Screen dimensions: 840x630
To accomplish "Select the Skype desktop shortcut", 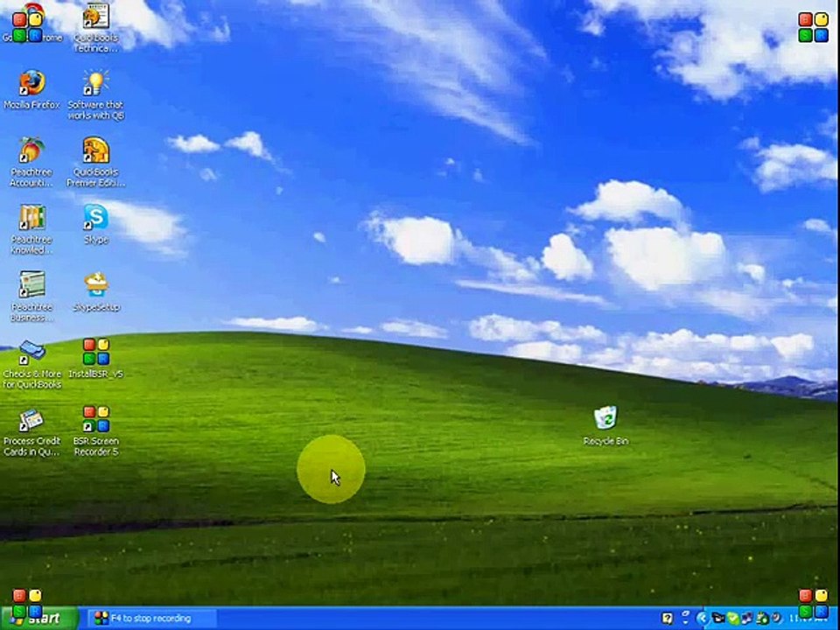I will tap(96, 225).
